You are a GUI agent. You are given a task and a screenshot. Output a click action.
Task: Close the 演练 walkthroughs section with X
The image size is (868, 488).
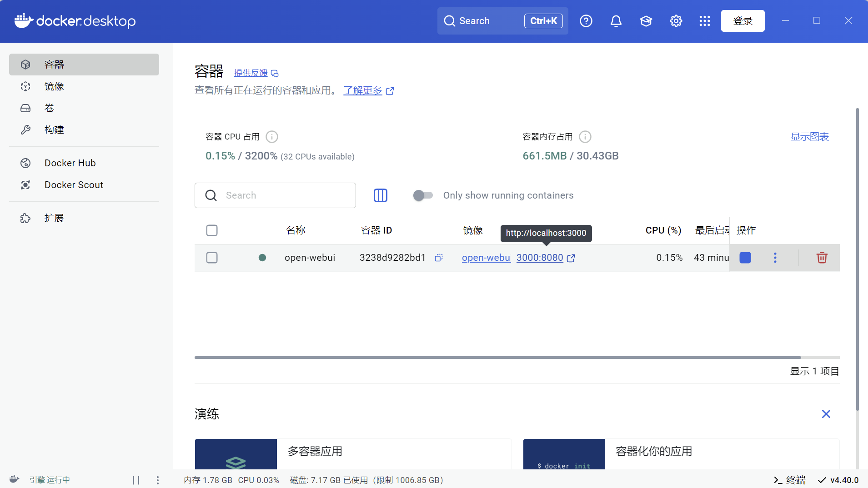point(826,414)
